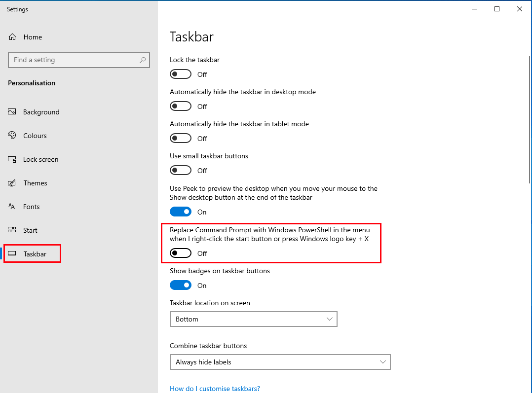
Task: Click the Start tiles icon
Action: tap(12, 230)
